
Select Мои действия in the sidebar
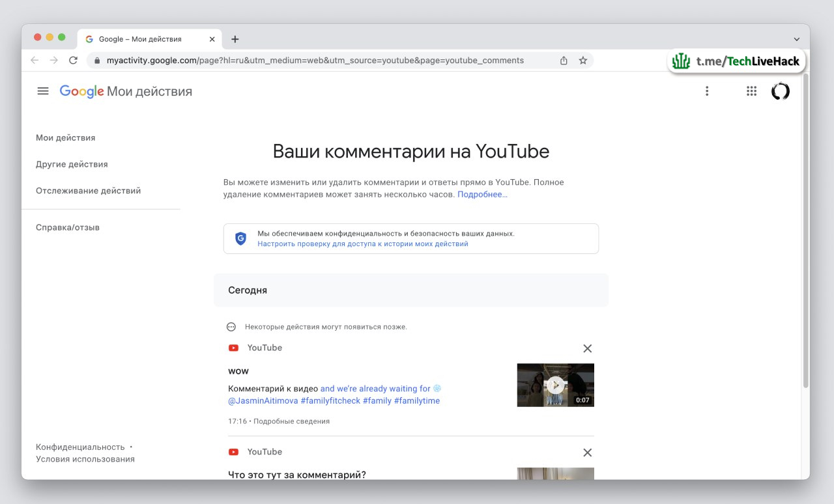coord(66,138)
